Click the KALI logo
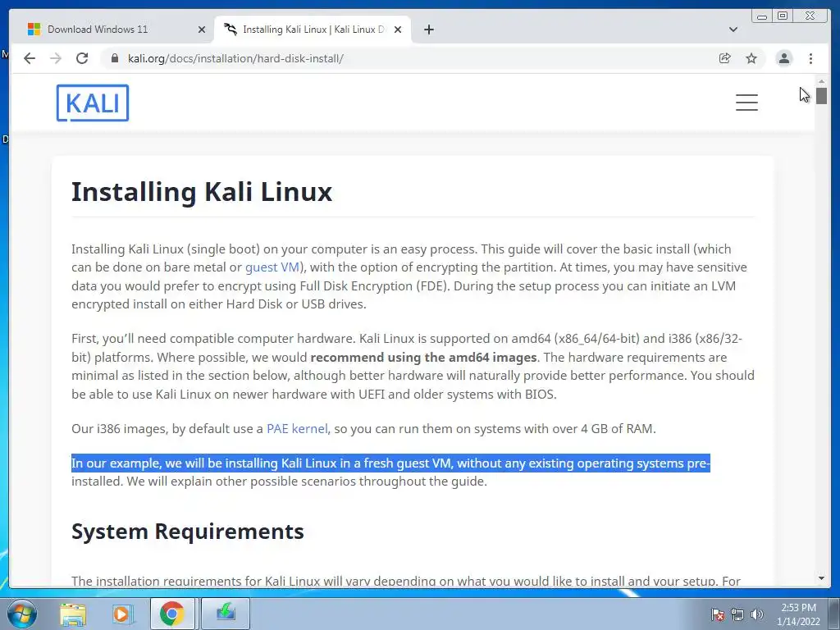 pyautogui.click(x=93, y=103)
